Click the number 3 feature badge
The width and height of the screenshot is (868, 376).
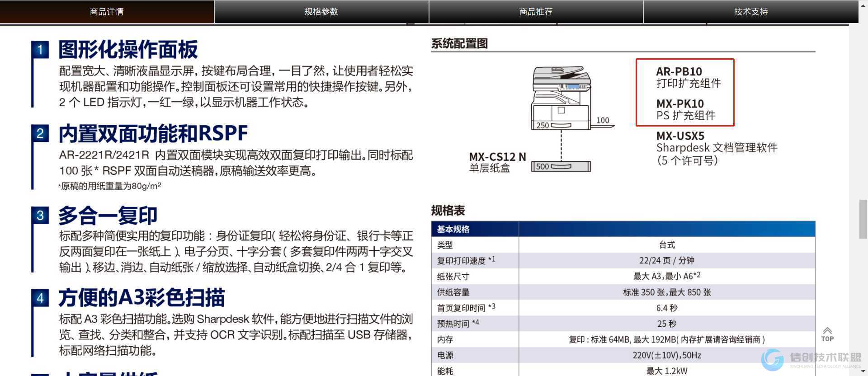coord(40,215)
